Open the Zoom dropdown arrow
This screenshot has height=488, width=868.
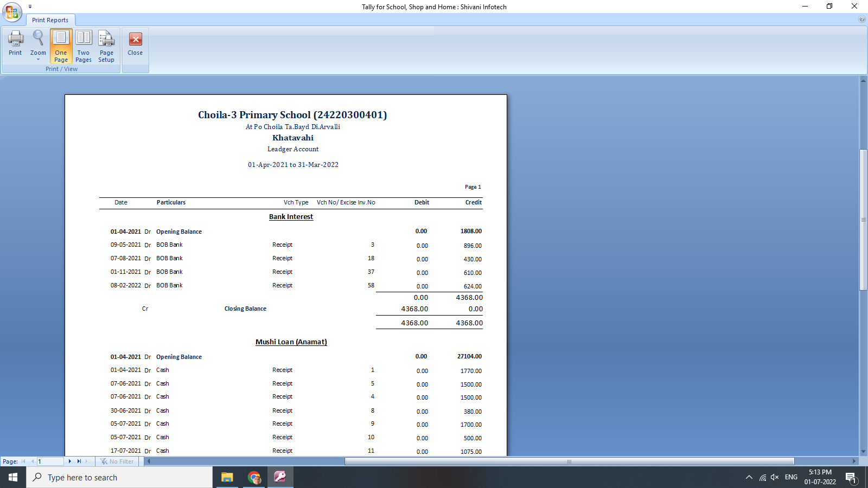click(37, 60)
